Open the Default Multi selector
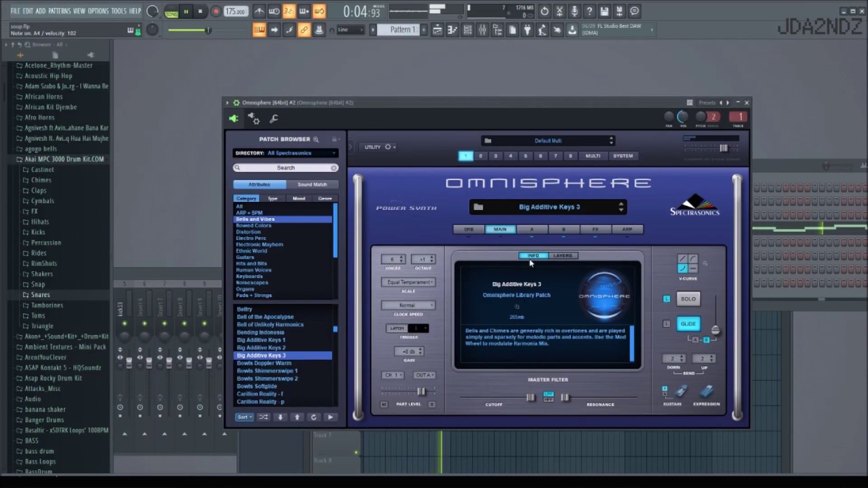The image size is (868, 488). click(x=548, y=141)
